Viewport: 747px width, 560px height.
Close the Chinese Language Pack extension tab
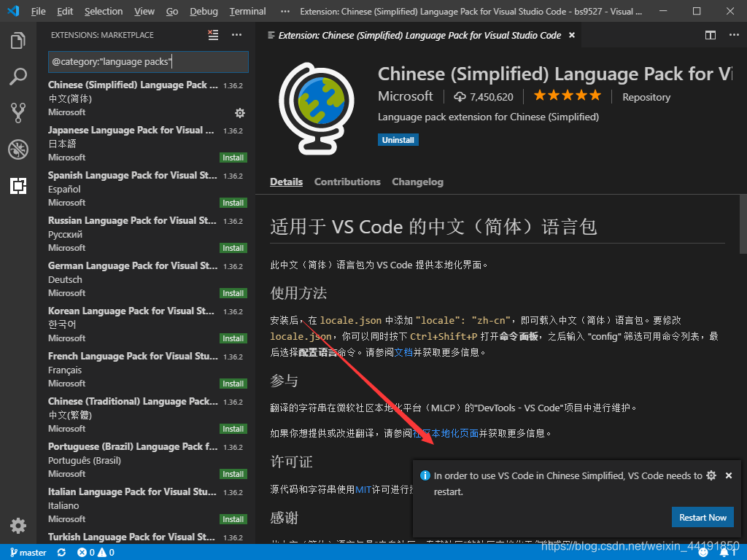tap(572, 35)
